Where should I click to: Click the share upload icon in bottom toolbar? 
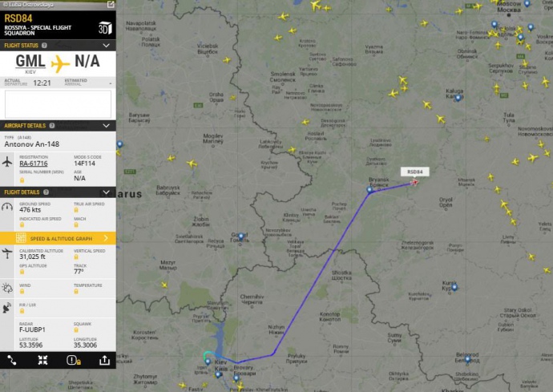[x=104, y=360]
